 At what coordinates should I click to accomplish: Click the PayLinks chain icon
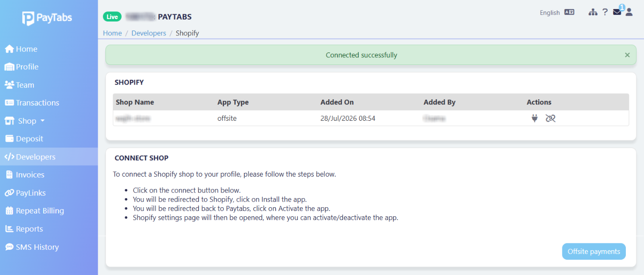coord(9,193)
